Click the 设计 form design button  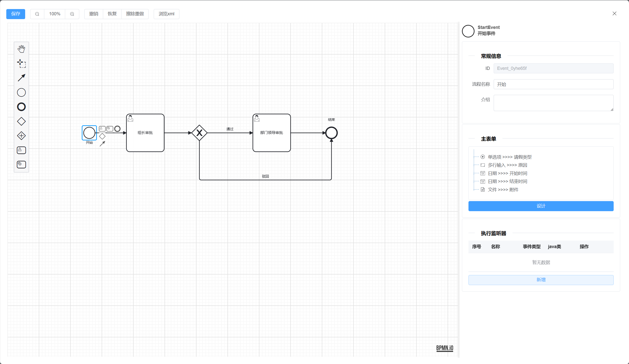pyautogui.click(x=541, y=206)
